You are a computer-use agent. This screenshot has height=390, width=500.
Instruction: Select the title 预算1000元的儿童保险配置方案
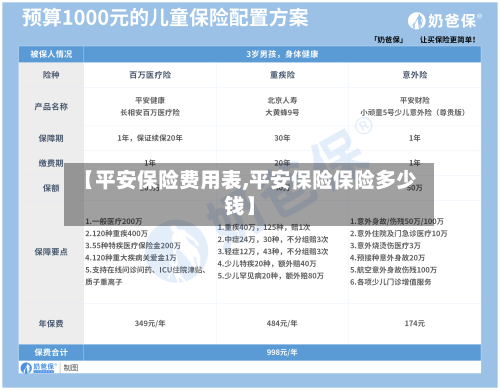(x=165, y=18)
